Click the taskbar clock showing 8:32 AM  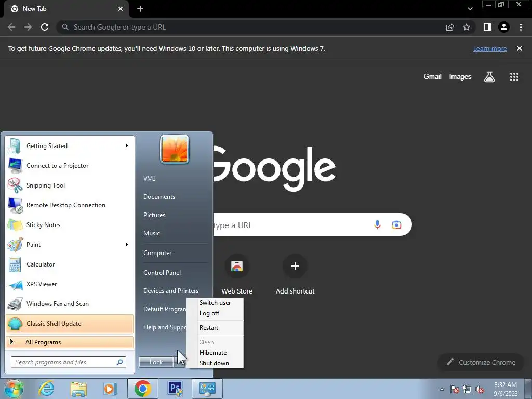506,389
